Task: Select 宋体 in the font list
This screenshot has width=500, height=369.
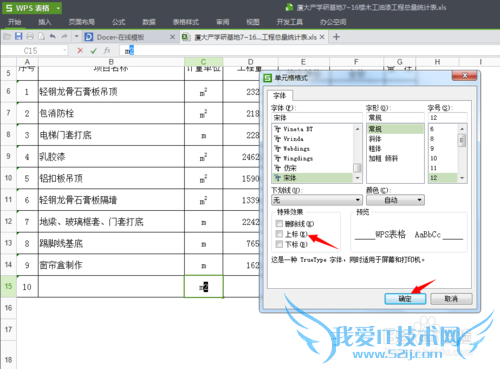Action: 313,178
